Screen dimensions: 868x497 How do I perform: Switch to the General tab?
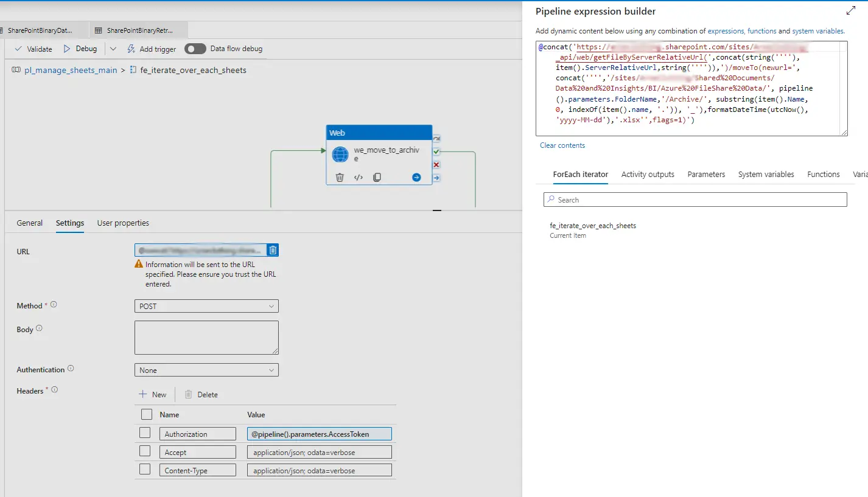pos(30,223)
